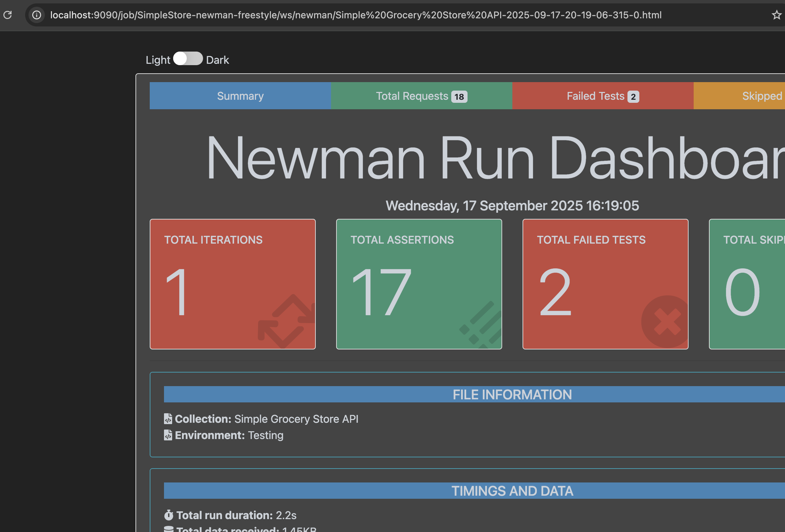
Task: Click the failed tests X circle icon
Action: tap(665, 322)
